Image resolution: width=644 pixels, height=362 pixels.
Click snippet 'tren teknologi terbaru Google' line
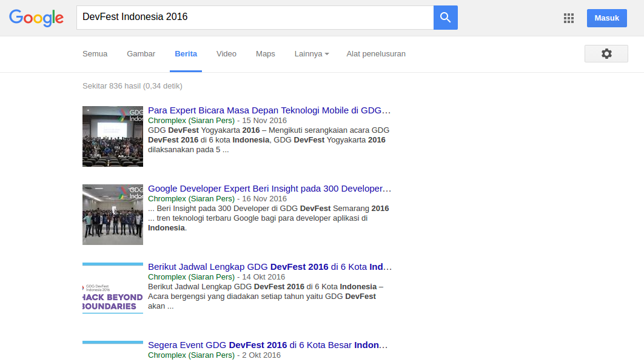(x=258, y=218)
